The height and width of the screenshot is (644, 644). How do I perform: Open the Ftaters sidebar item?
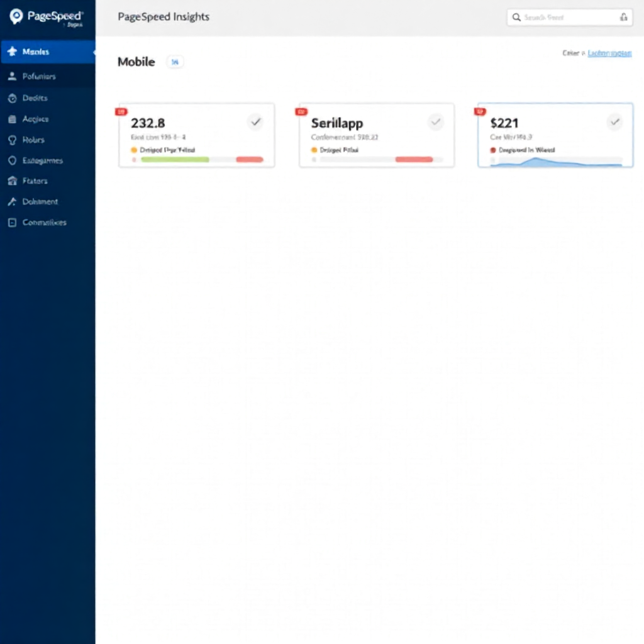(48, 181)
